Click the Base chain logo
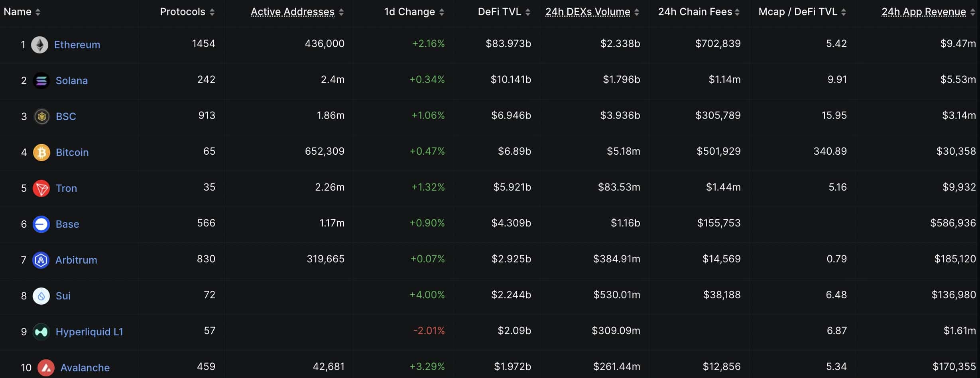 pos(41,224)
